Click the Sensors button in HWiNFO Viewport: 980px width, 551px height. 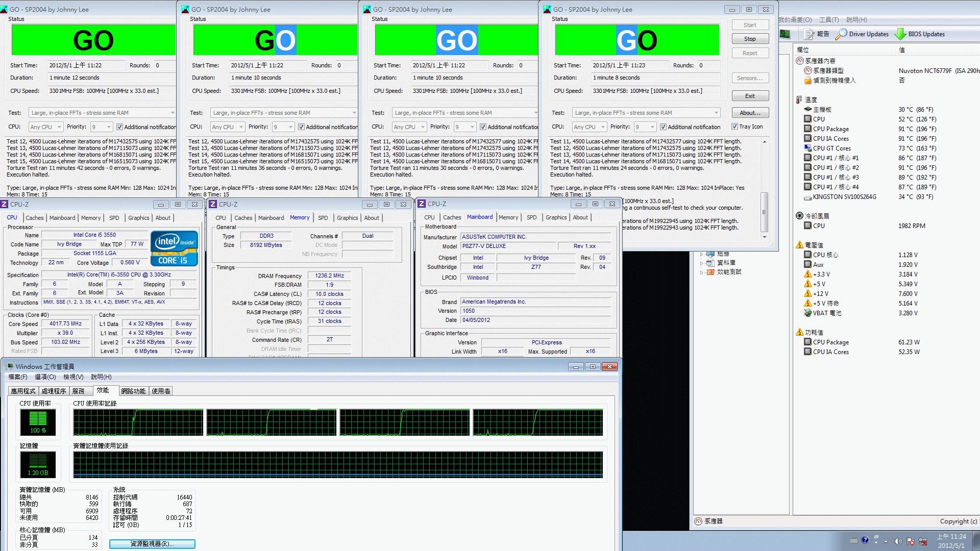point(750,78)
